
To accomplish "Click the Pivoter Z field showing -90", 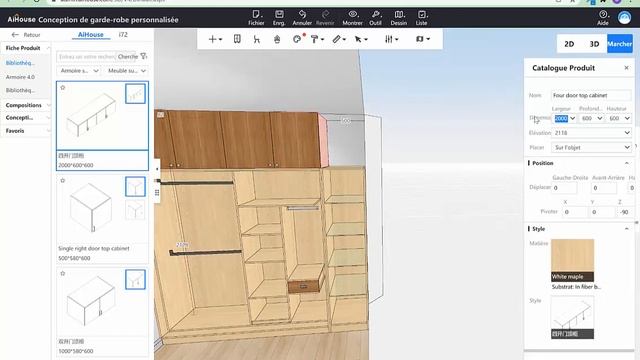I will (624, 212).
